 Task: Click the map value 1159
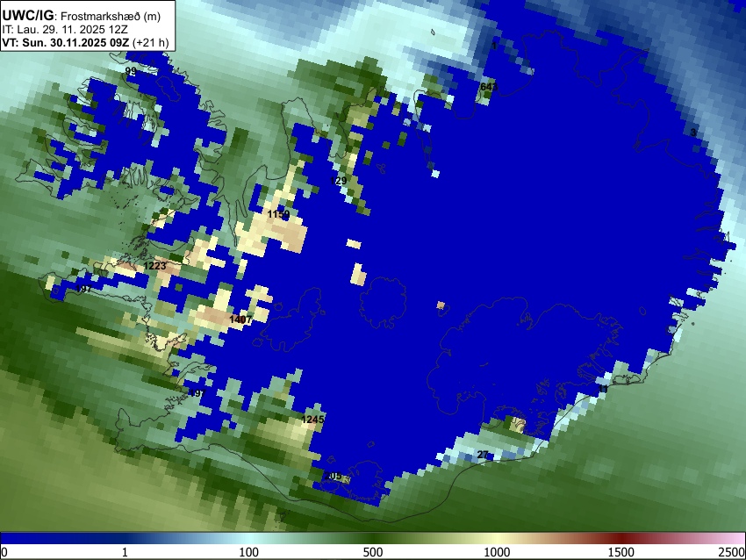(278, 214)
